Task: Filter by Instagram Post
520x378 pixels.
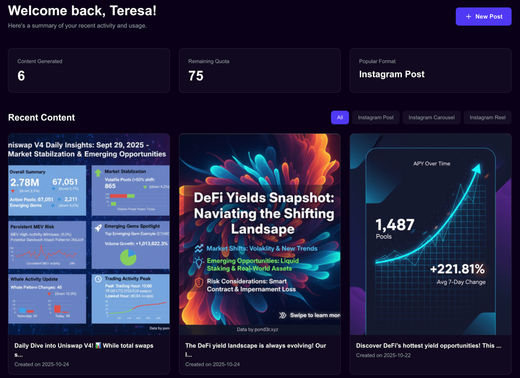Action: (376, 117)
